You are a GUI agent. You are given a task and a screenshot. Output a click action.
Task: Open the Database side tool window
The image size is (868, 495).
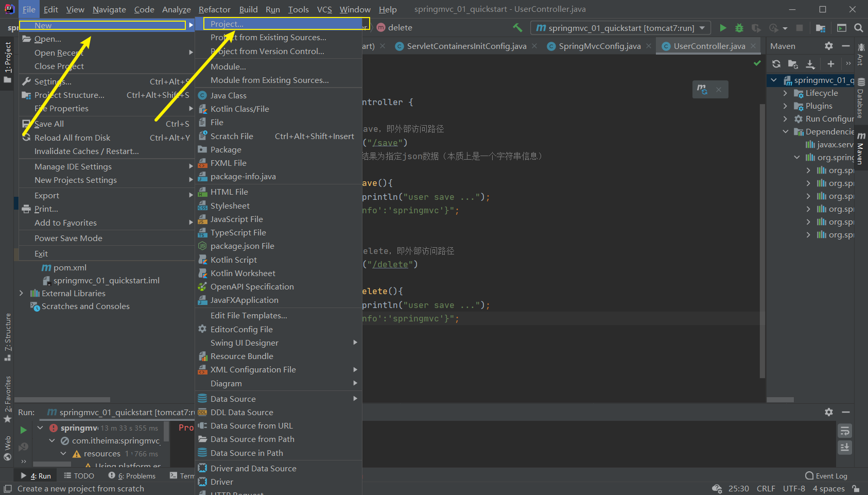pyautogui.click(x=861, y=98)
